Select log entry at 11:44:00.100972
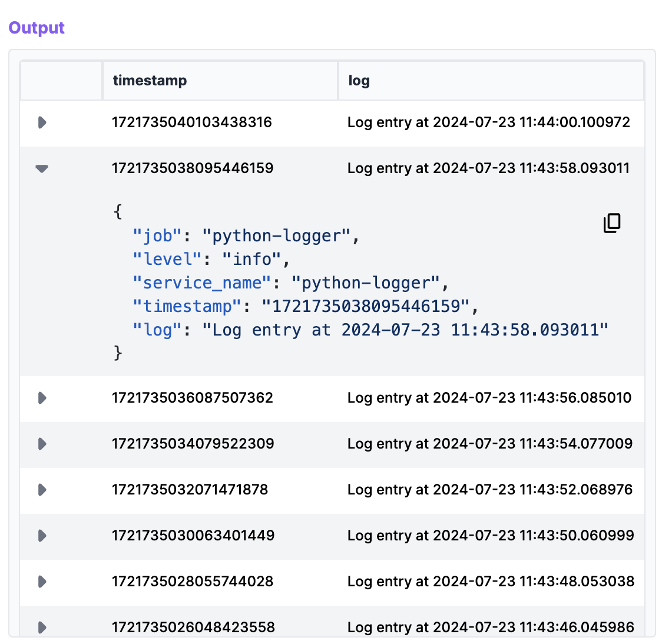Screen dimensions: 662x644 488,122
